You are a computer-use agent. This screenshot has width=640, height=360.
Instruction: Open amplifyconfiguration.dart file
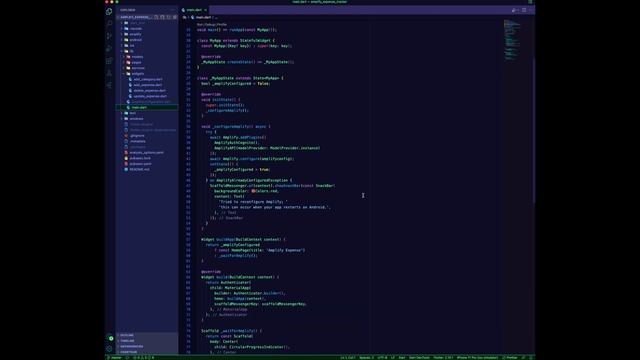pyautogui.click(x=151, y=102)
